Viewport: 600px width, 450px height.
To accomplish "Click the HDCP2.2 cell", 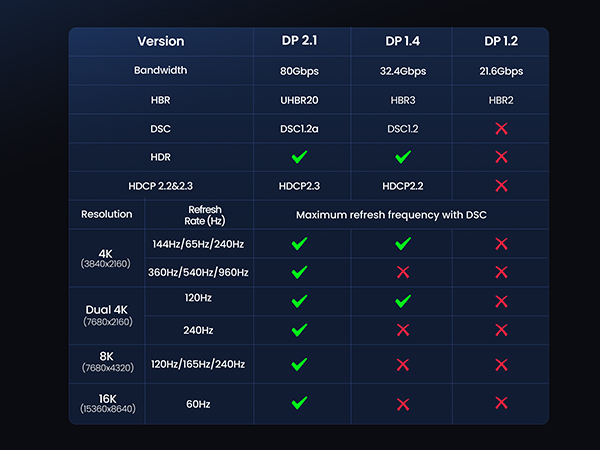I will point(403,186).
